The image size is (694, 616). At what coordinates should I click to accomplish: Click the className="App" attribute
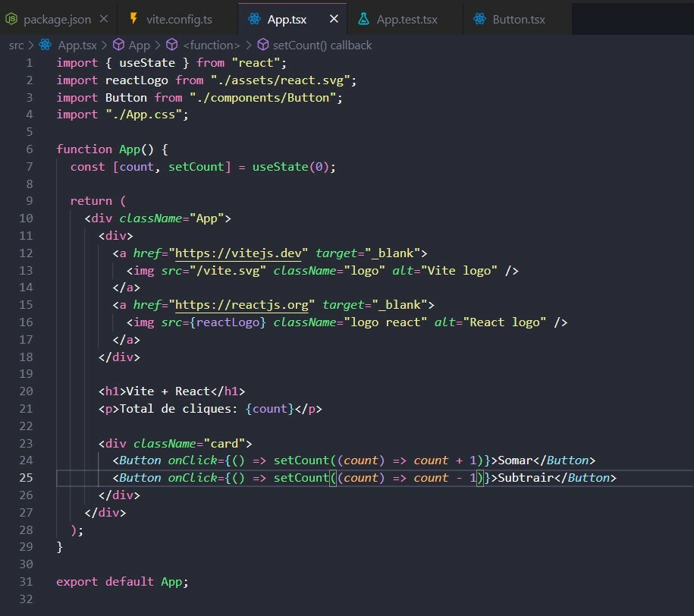click(171, 218)
